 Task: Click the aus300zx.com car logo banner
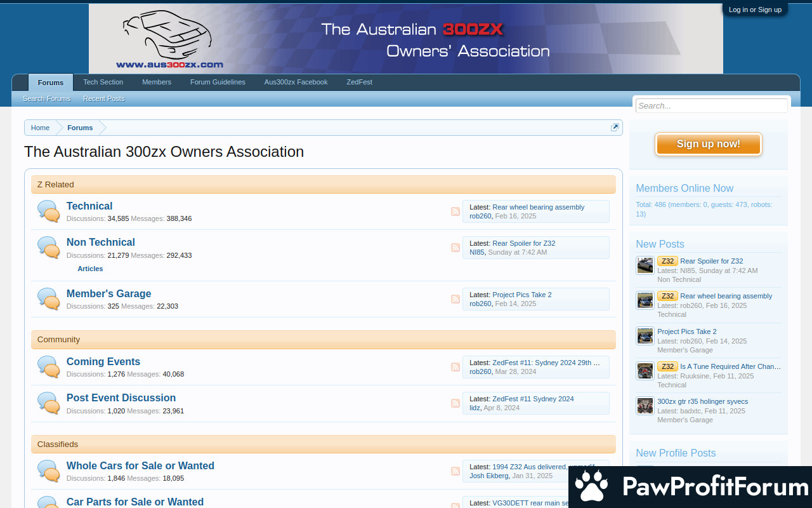(406, 39)
